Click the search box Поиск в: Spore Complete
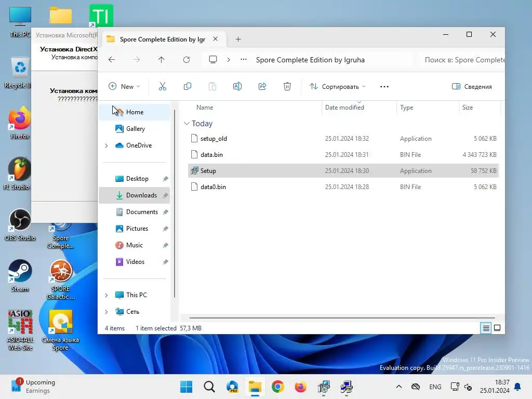 click(461, 60)
